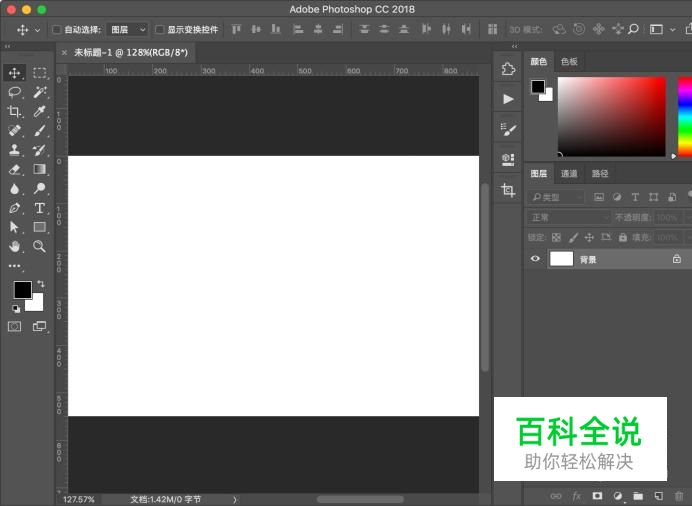Select the Hand tool
Viewport: 692px width, 506px height.
15,246
